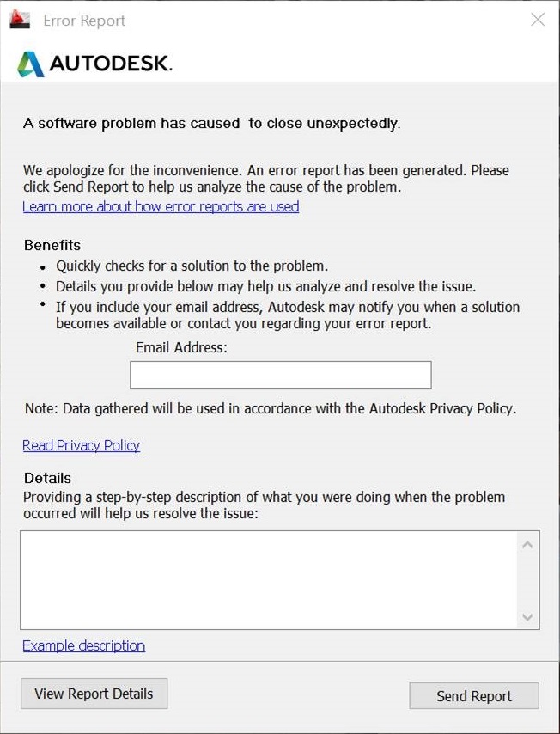The image size is (560, 734).
Task: Click the blue Autodesk triangle logo mark
Action: coord(32,63)
